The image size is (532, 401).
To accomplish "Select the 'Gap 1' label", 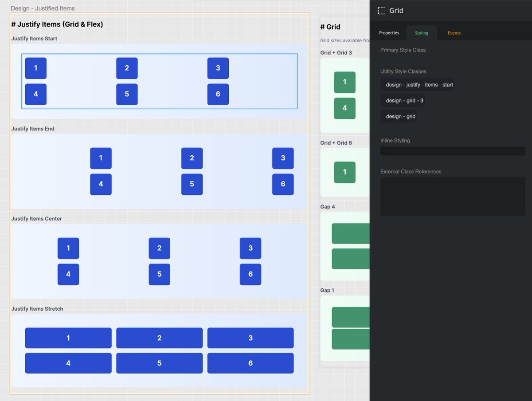I will (x=327, y=290).
